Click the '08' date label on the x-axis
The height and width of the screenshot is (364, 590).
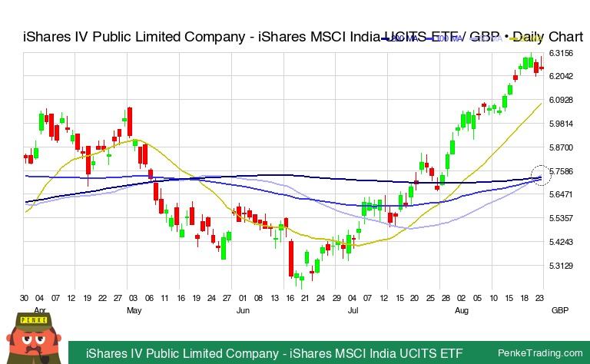pyautogui.click(x=258, y=298)
